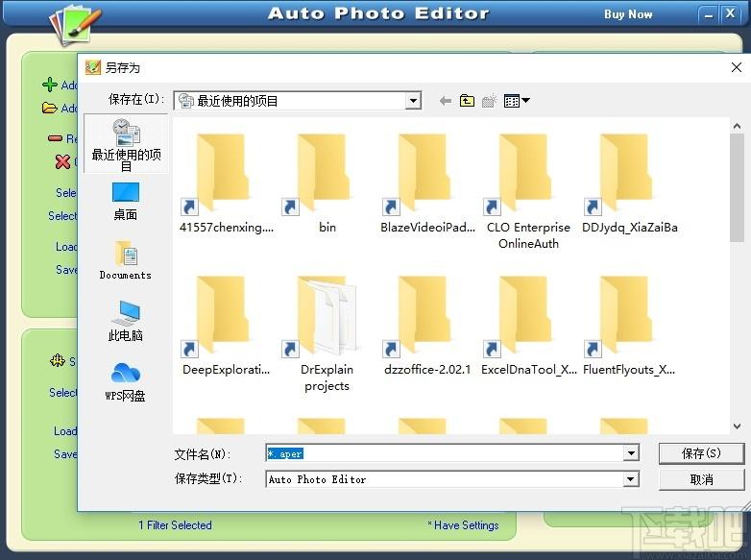The image size is (751, 560).
Task: Click the file list scrollbar thumb
Action: [737, 187]
